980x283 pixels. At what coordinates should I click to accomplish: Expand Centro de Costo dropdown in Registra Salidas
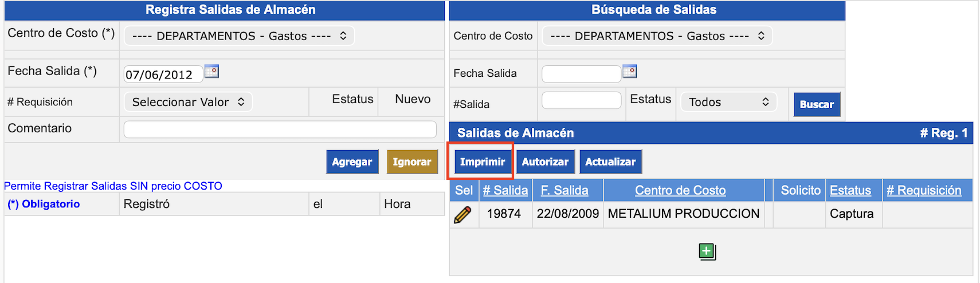[239, 36]
